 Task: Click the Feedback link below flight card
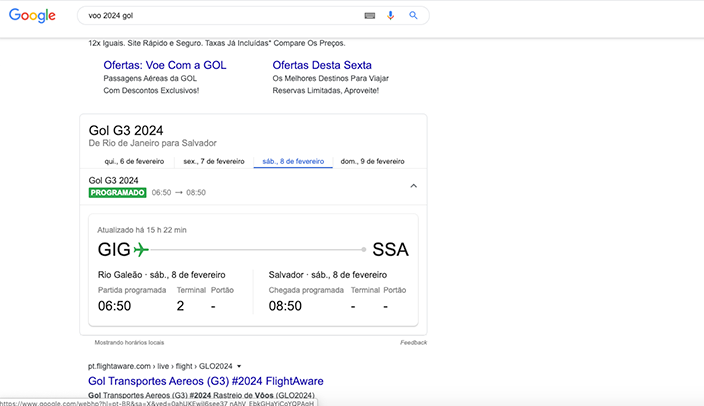click(413, 343)
